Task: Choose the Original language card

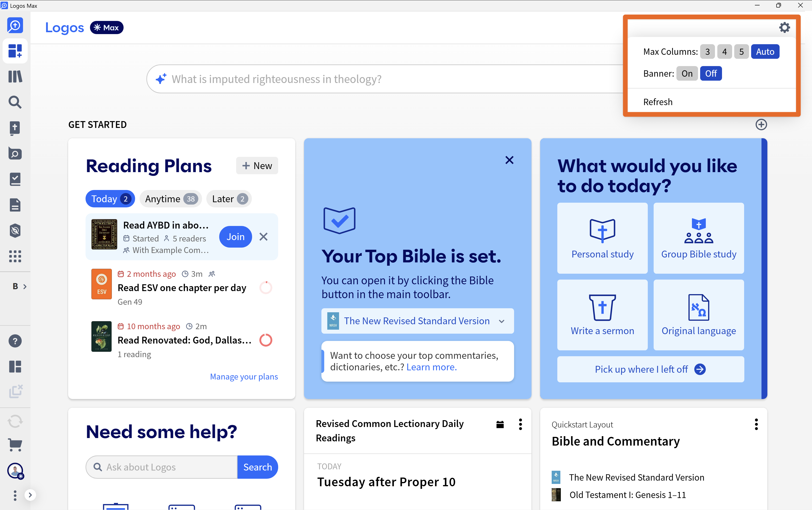Action: point(699,315)
